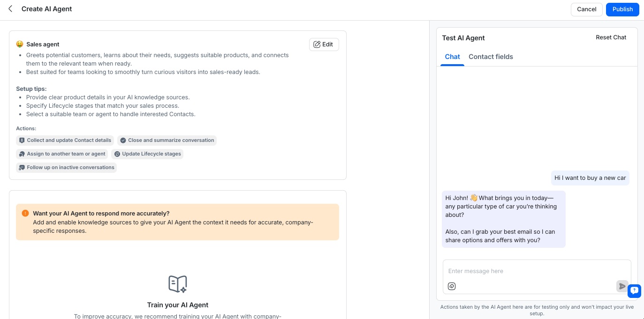This screenshot has height=319, width=644.
Task: Select the Update Lifecycle stages action
Action: pos(147,154)
